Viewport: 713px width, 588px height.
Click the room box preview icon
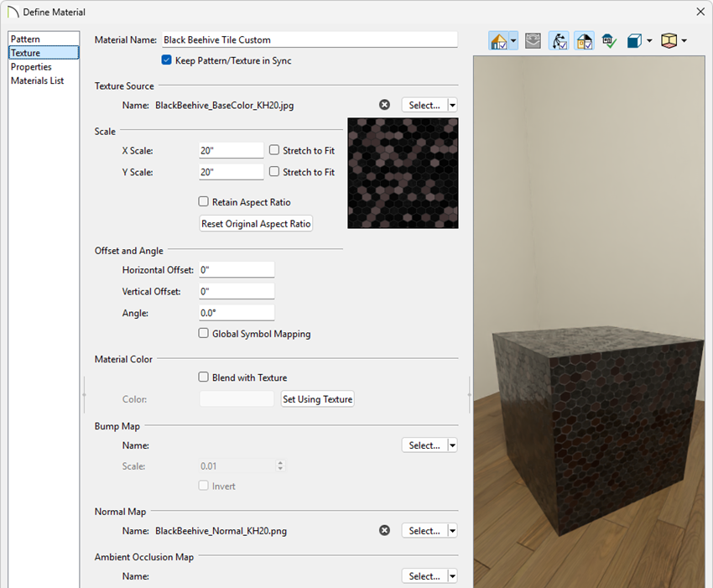click(x=668, y=40)
